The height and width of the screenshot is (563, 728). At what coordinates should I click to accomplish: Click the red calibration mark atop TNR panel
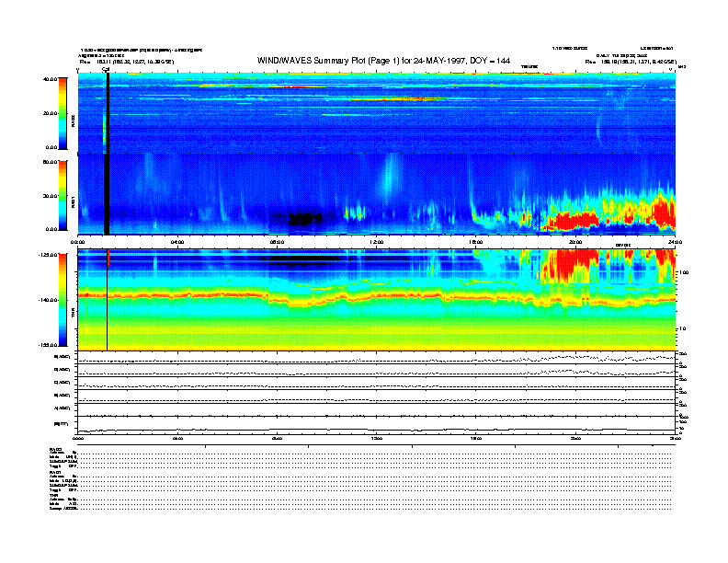(108, 258)
